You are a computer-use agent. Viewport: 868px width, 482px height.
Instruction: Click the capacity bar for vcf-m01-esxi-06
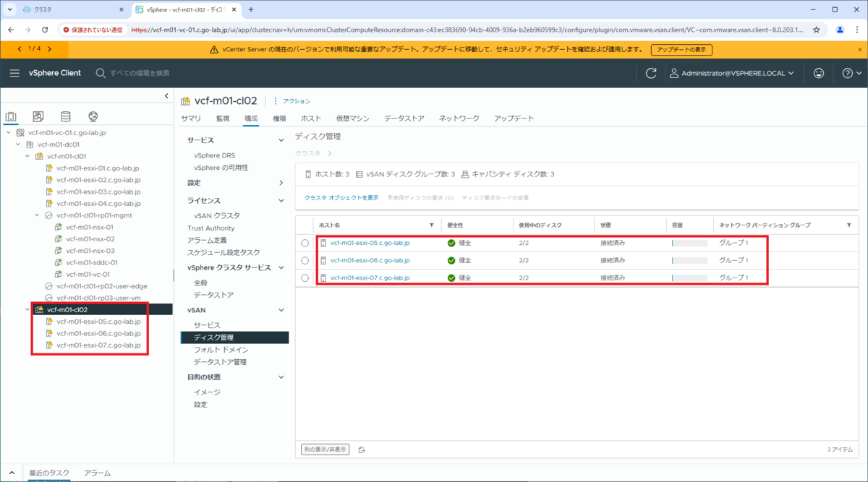689,260
